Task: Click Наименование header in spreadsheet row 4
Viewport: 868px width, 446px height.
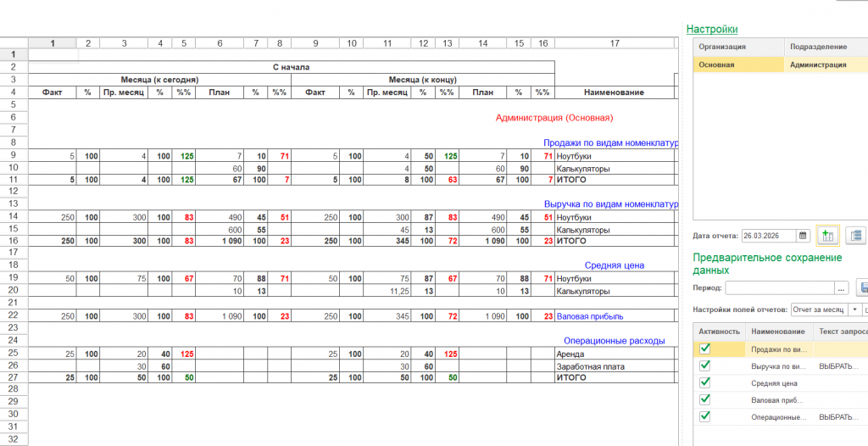Action: pos(615,92)
